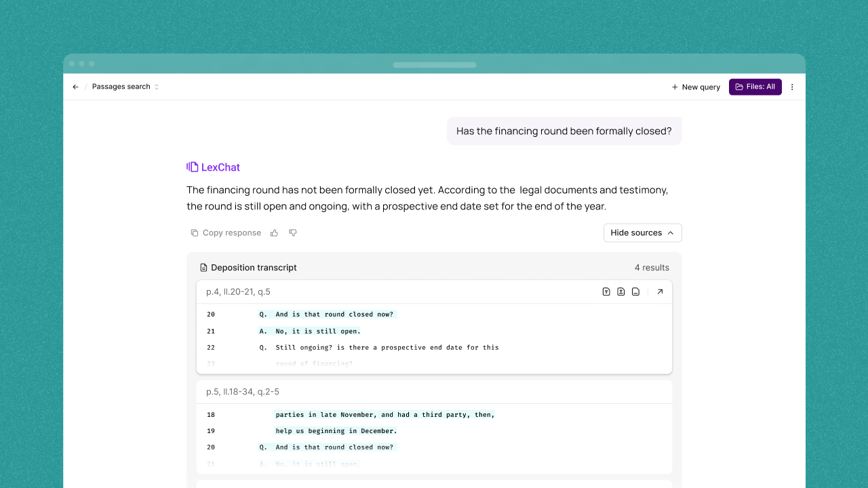Screen dimensions: 868x488
Task: Open the Passages search selector
Action: [125, 87]
